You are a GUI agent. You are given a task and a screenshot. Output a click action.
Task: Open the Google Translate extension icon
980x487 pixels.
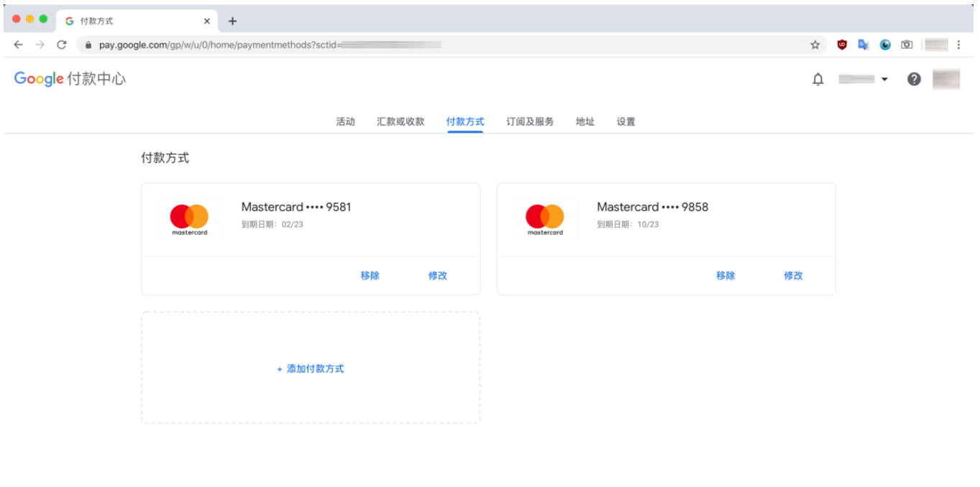[864, 45]
